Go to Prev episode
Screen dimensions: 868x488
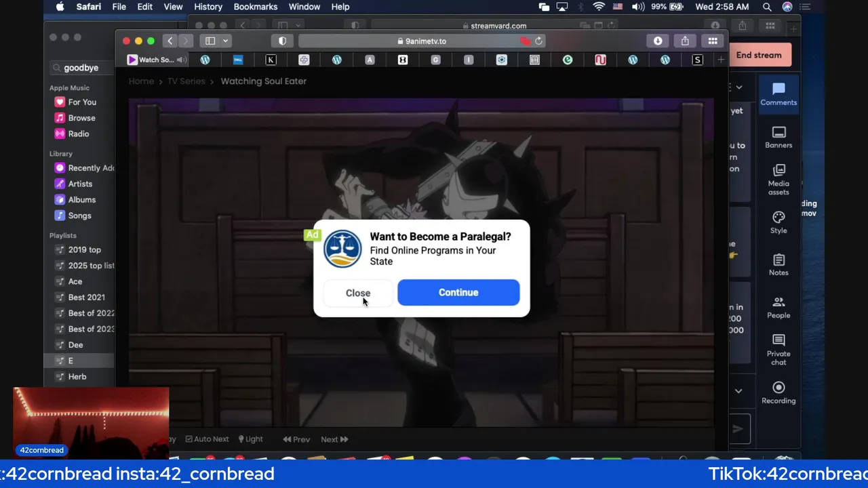296,439
